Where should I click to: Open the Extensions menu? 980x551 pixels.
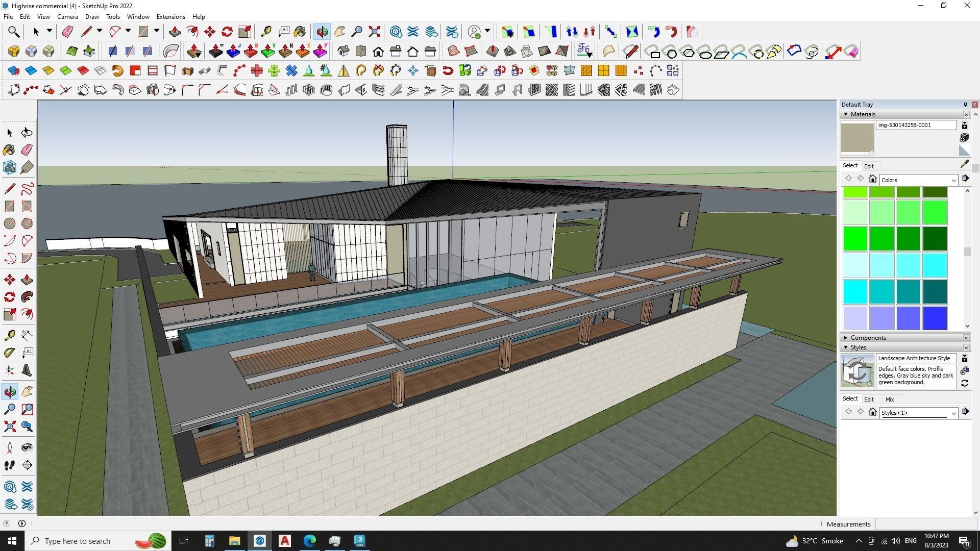pos(170,17)
